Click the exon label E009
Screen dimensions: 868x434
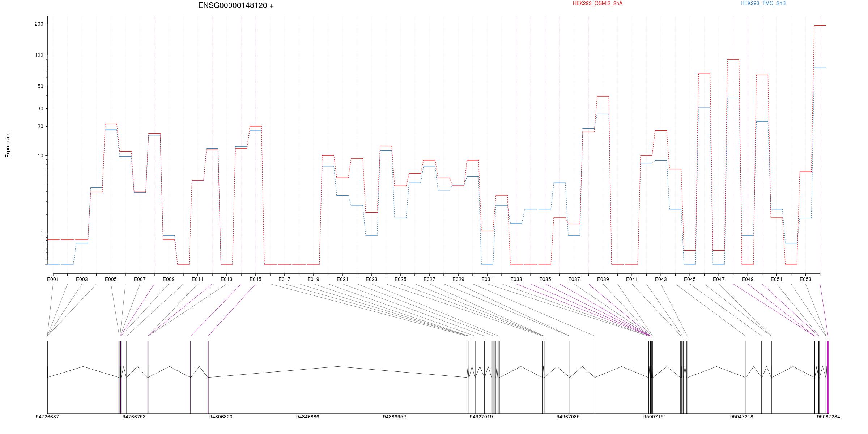pyautogui.click(x=169, y=279)
